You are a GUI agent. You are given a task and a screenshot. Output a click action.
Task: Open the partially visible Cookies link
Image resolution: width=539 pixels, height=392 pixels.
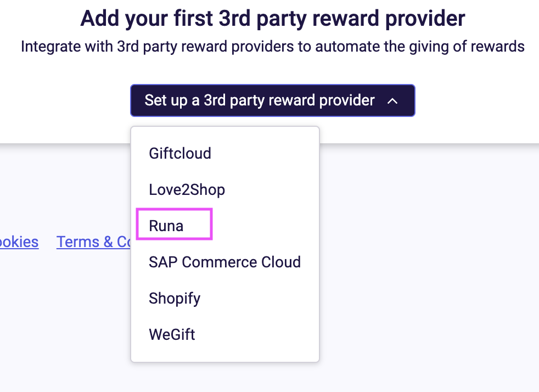pos(19,242)
